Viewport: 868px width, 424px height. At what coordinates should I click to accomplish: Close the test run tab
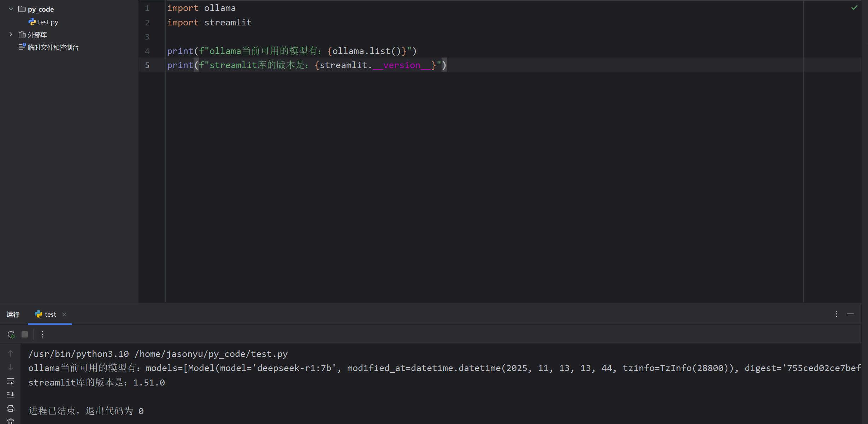coord(64,315)
